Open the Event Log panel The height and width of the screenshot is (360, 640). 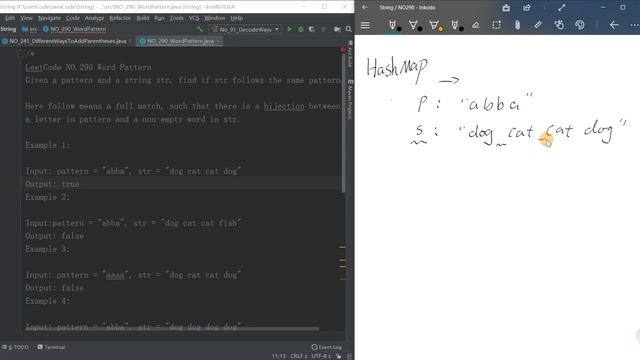pos(327,347)
